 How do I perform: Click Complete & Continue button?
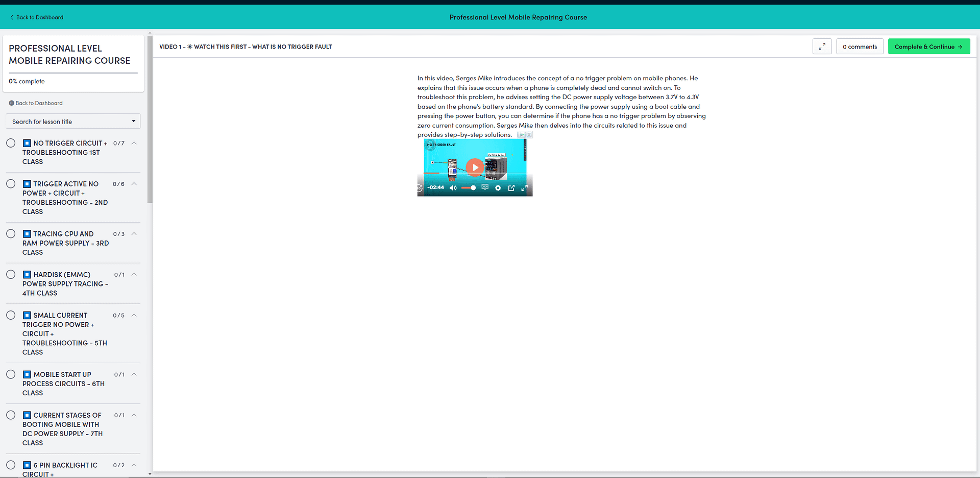point(928,46)
